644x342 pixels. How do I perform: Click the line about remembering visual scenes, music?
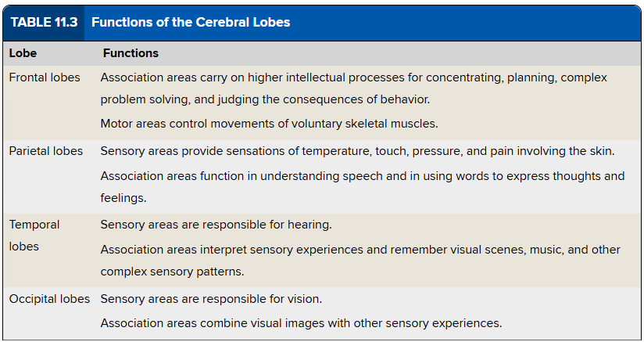tap(360, 249)
